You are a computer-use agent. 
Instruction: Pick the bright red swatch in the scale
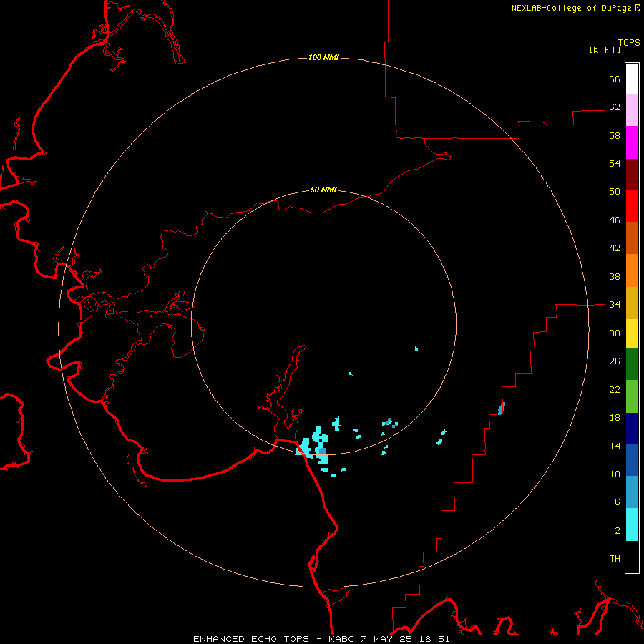coord(632,206)
